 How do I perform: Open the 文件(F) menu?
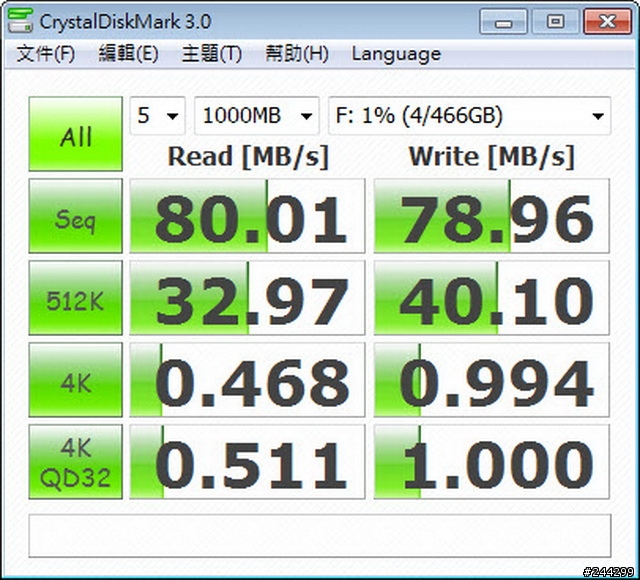tap(46, 54)
